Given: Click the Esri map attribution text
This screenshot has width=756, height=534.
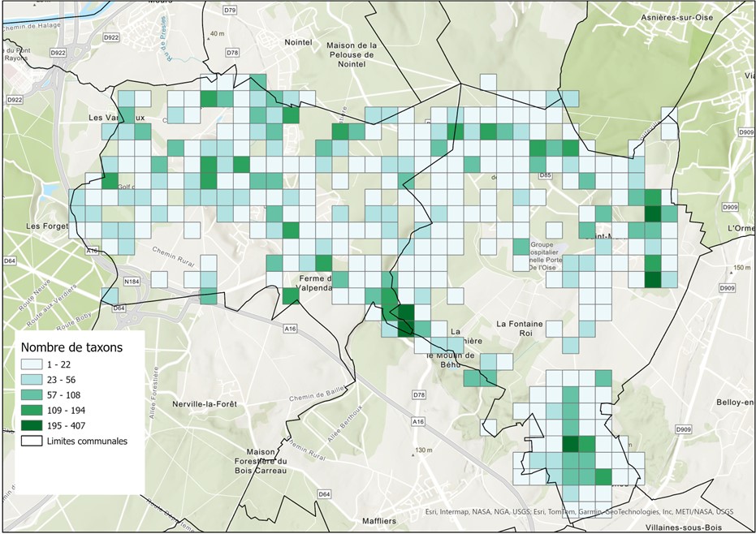Looking at the screenshot, I should (582, 512).
